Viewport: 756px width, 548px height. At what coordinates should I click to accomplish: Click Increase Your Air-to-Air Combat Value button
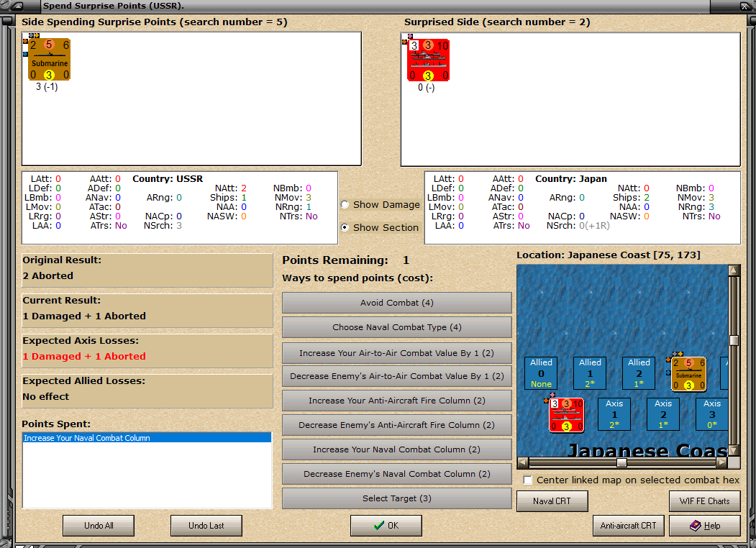tap(397, 353)
